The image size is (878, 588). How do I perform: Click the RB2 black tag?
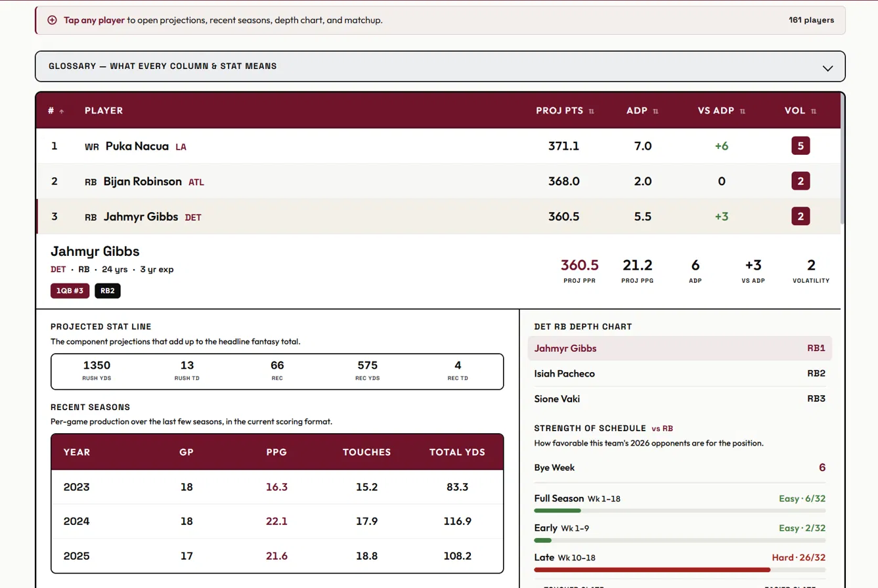[108, 291]
